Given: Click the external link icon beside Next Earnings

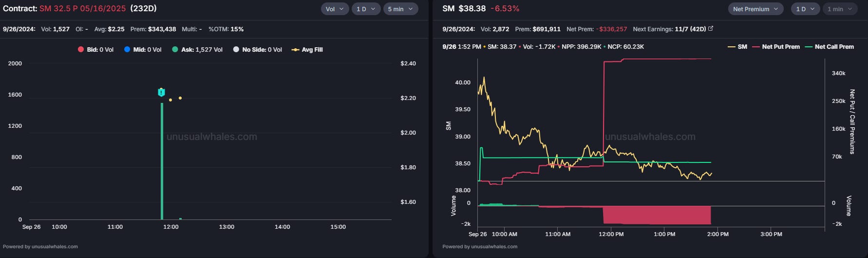Looking at the screenshot, I should click(711, 28).
